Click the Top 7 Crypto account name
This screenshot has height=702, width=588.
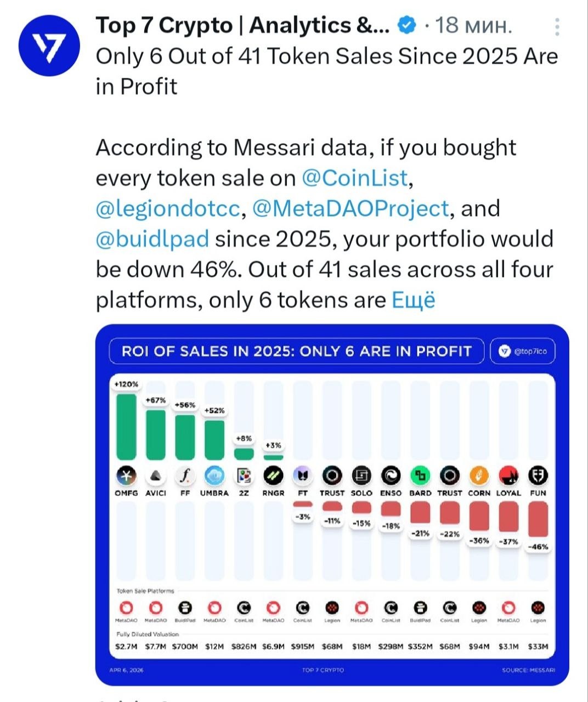242,25
